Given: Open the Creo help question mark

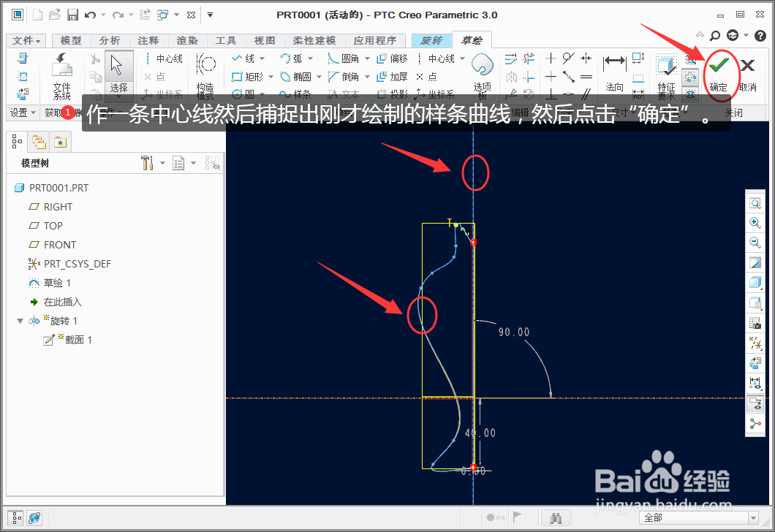Looking at the screenshot, I should click(x=760, y=35).
